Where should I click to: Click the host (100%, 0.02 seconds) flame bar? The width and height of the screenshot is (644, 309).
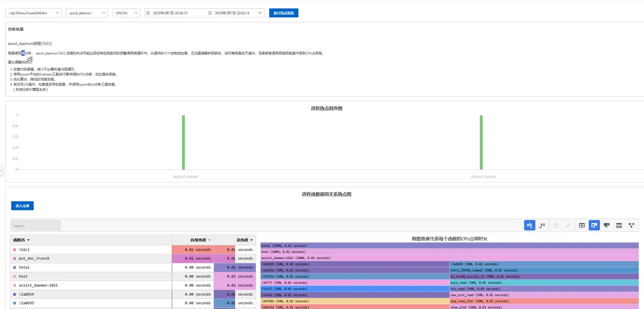pos(449,252)
